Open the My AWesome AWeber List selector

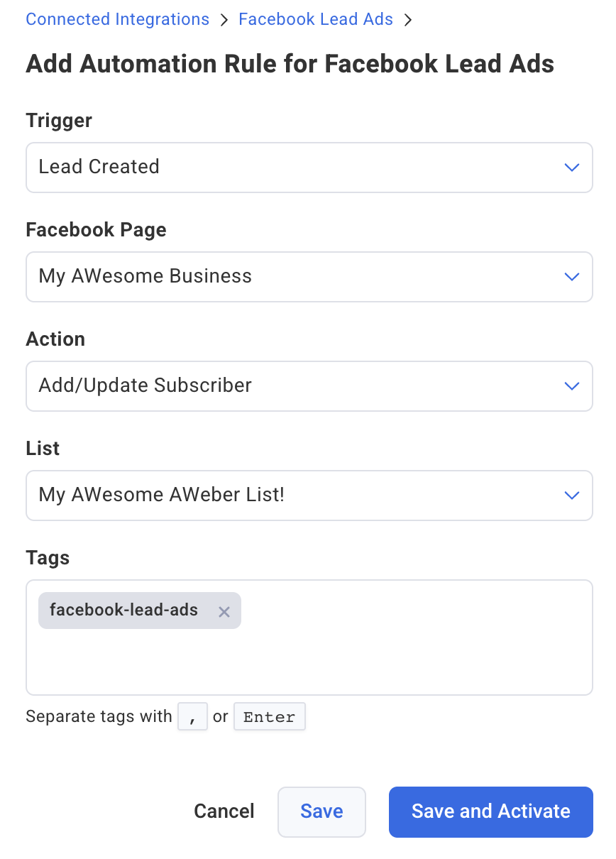coord(309,495)
